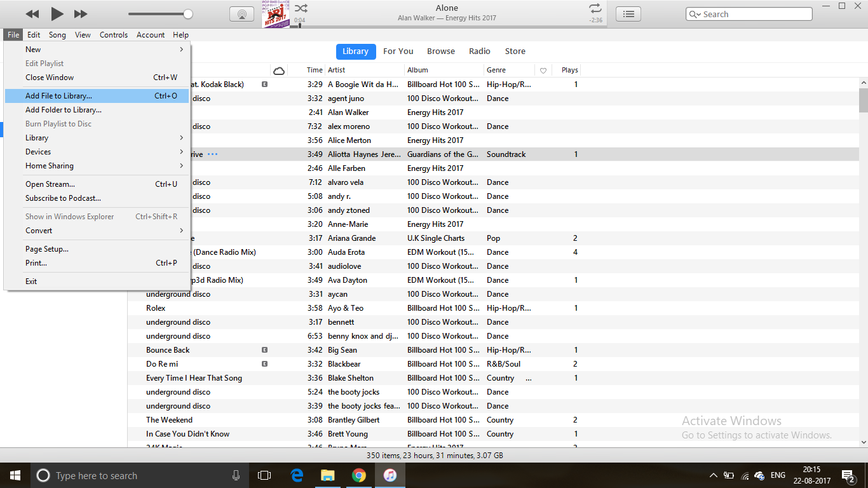The height and width of the screenshot is (488, 868).
Task: Sort by the Genre column header
Action: point(509,71)
